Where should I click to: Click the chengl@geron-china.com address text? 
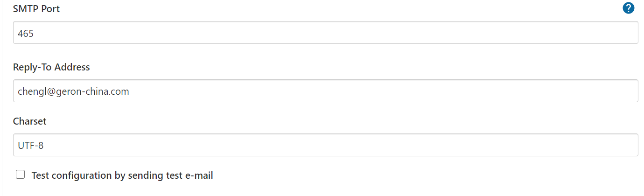[x=73, y=92]
